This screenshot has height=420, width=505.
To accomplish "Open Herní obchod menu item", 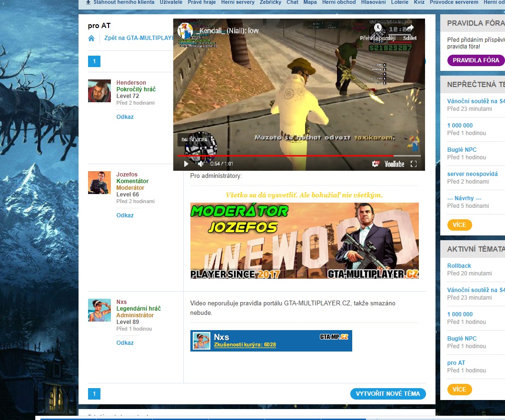I will 339,2.
